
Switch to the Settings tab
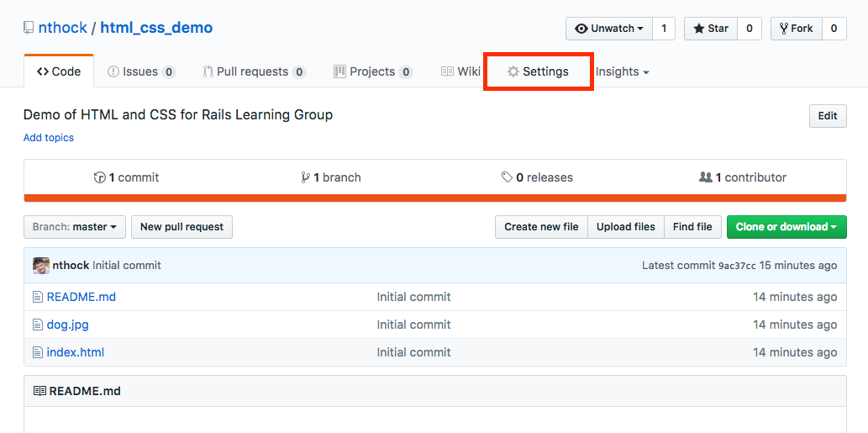(539, 72)
